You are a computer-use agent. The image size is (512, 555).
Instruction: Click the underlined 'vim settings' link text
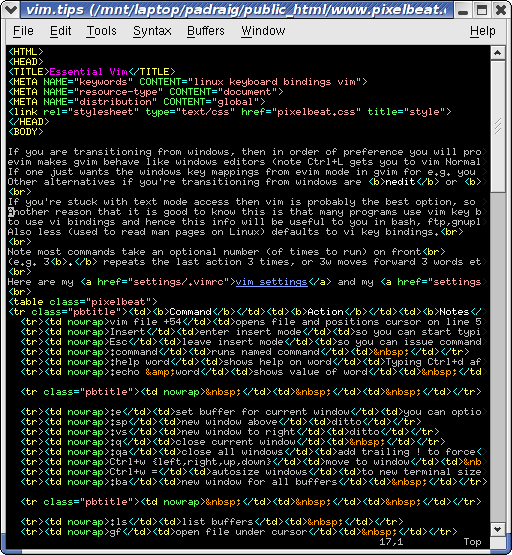coord(271,282)
